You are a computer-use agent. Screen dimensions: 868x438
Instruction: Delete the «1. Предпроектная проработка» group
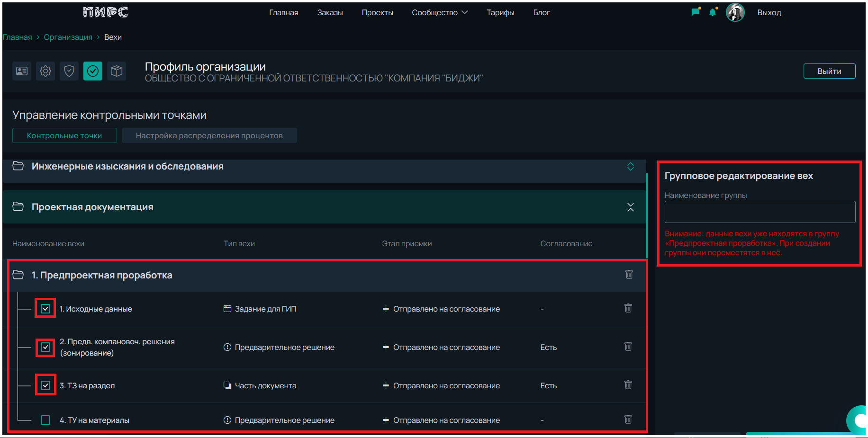[x=629, y=275]
